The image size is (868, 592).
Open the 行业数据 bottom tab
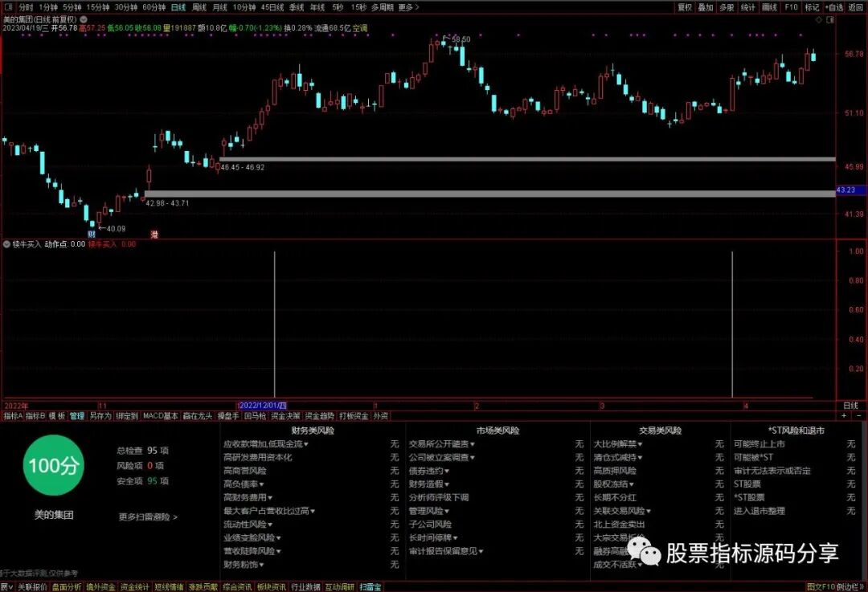click(x=305, y=587)
